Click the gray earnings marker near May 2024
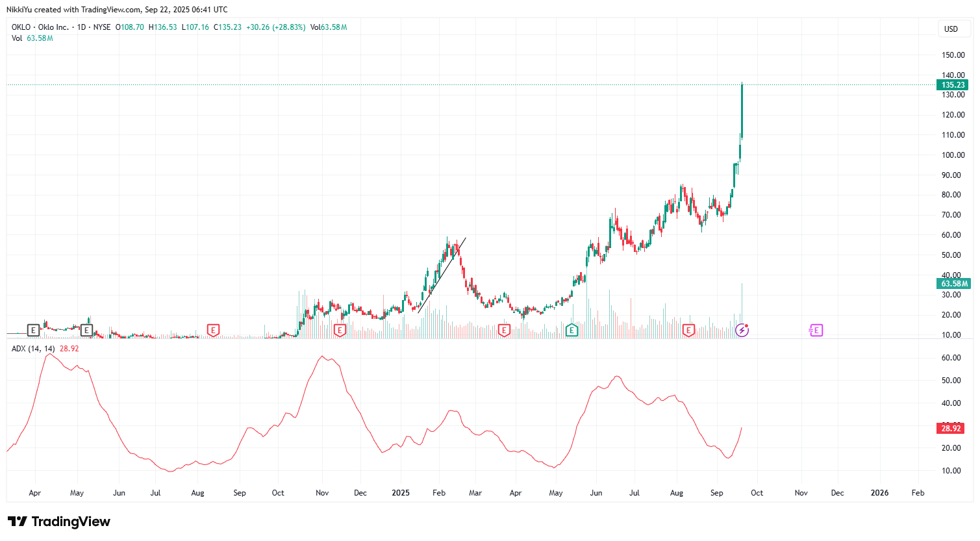 click(86, 331)
